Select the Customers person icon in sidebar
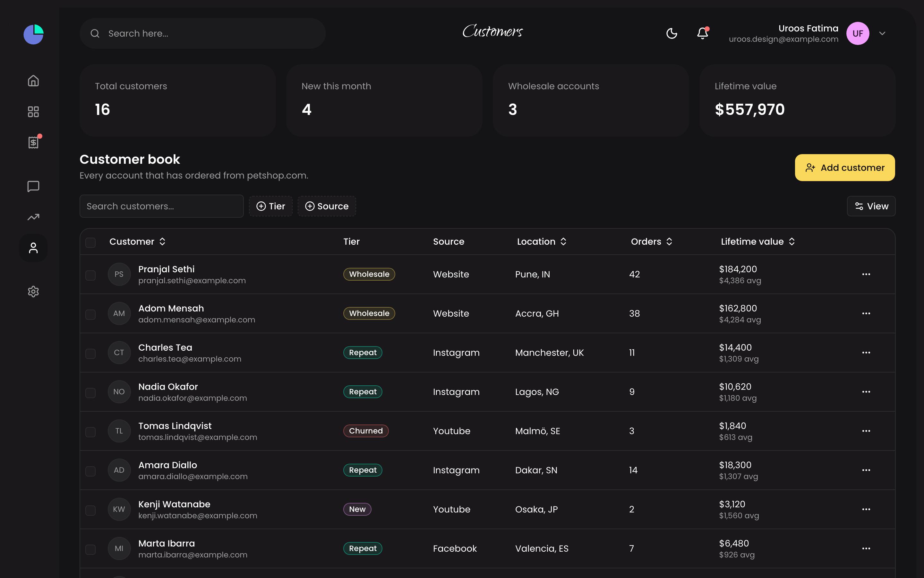 tap(33, 248)
